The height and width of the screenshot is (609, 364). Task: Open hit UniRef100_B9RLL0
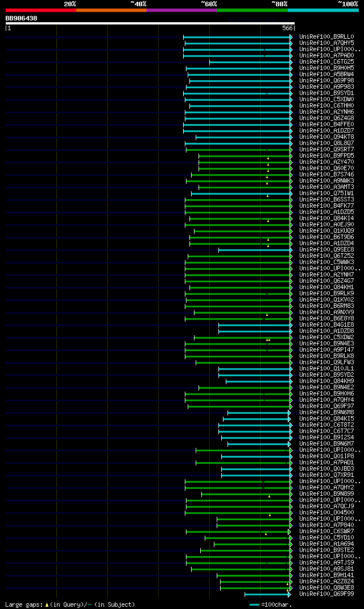326,37
